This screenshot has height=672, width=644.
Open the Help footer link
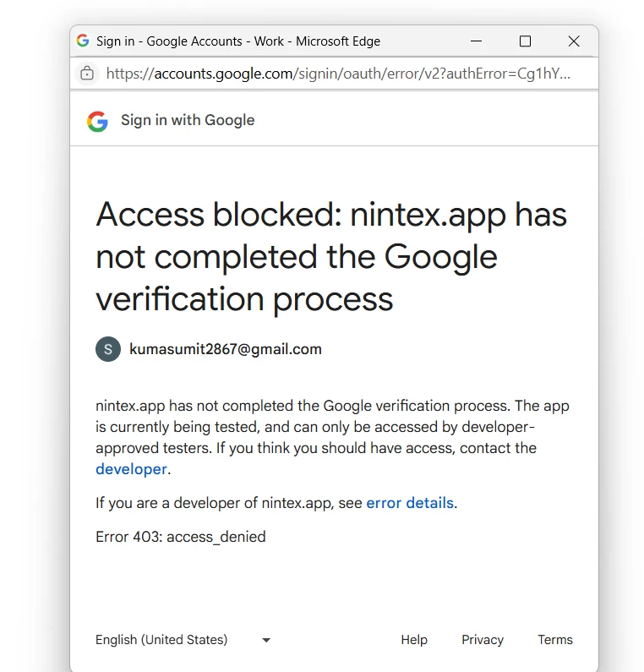pyautogui.click(x=414, y=640)
